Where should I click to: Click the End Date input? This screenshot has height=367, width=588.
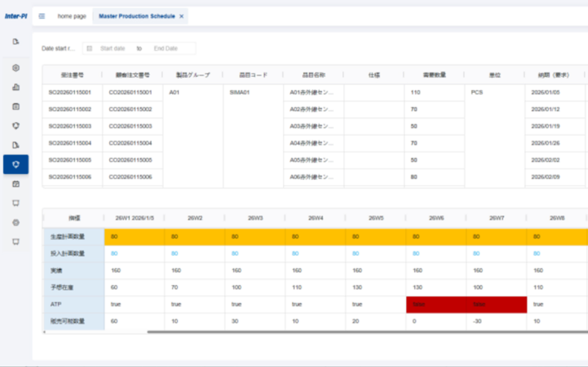166,48
